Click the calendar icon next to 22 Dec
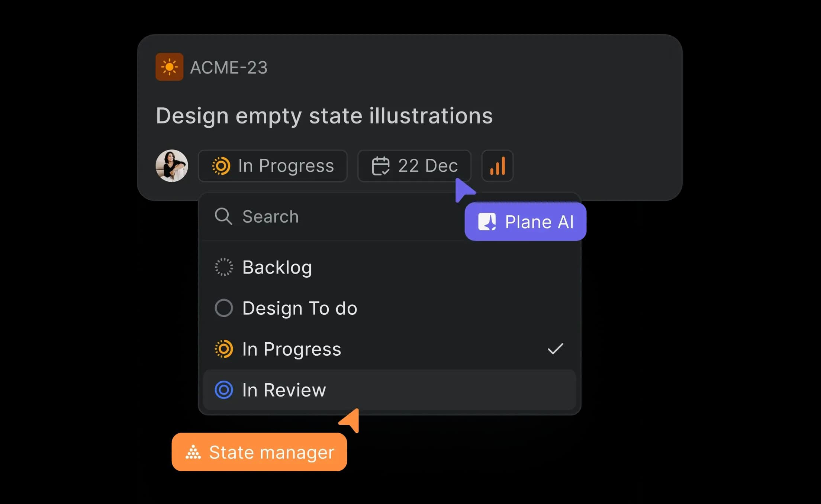 380,166
